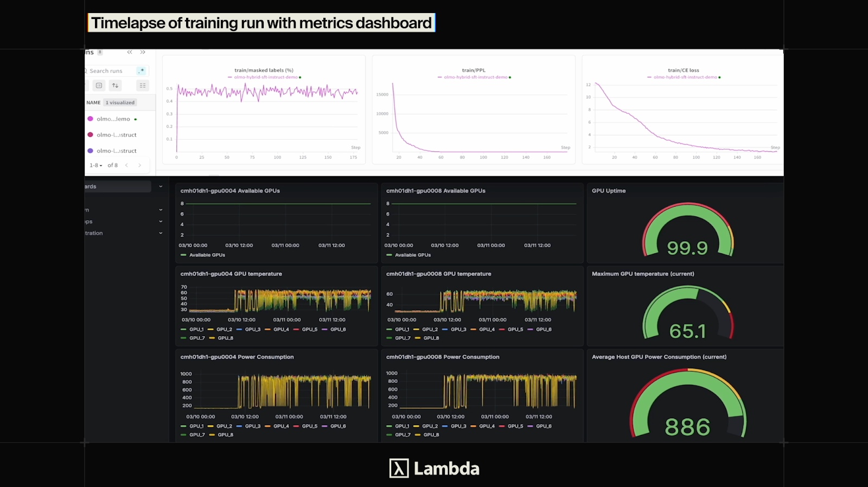Select the highlighted 'ards' sidebar menu item
The height and width of the screenshot is (487, 868).
[118, 187]
